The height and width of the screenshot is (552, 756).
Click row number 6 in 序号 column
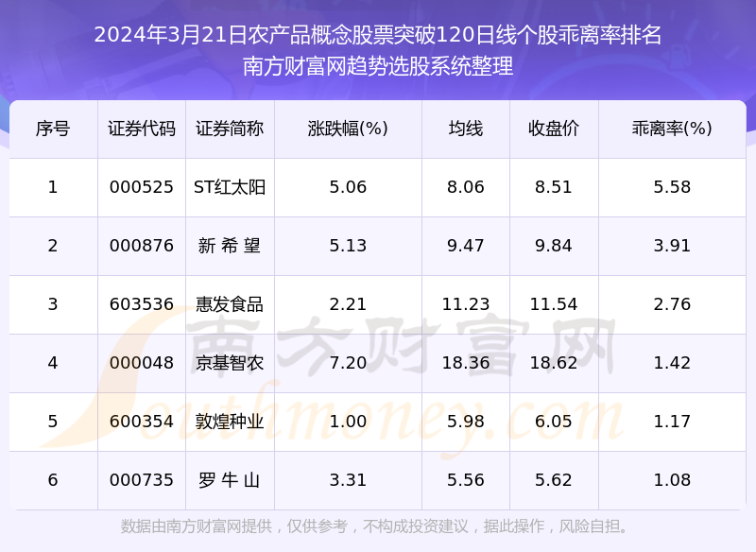[x=53, y=480]
